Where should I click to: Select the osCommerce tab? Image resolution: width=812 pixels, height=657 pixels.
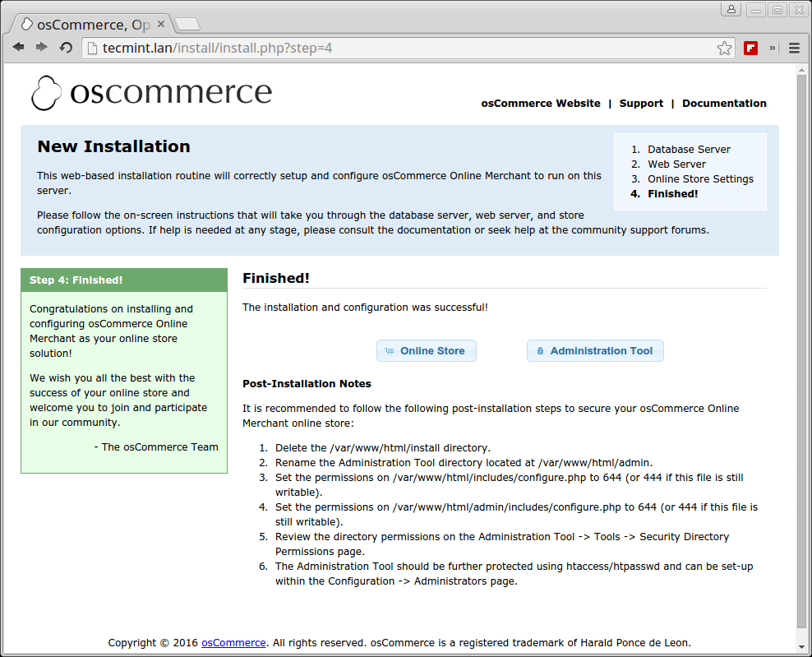tap(93, 25)
